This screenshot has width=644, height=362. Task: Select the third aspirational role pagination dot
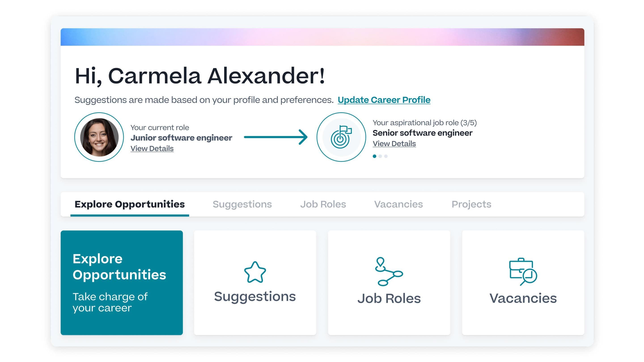click(x=386, y=156)
